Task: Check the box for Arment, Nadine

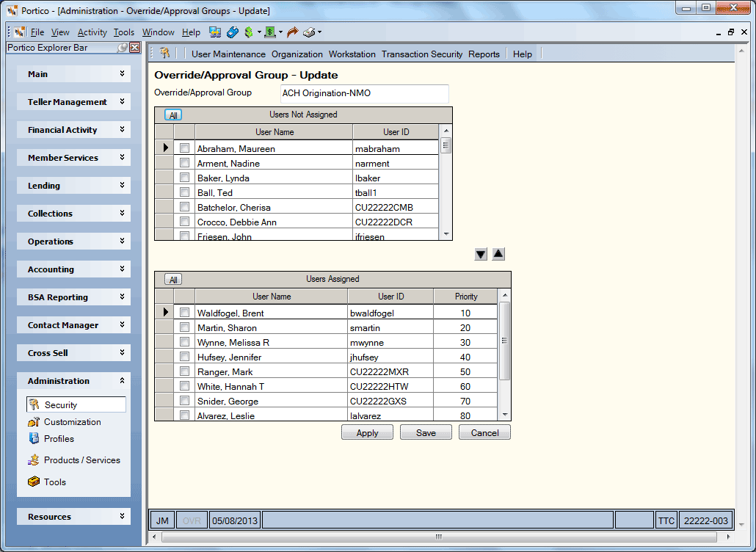Action: tap(184, 163)
